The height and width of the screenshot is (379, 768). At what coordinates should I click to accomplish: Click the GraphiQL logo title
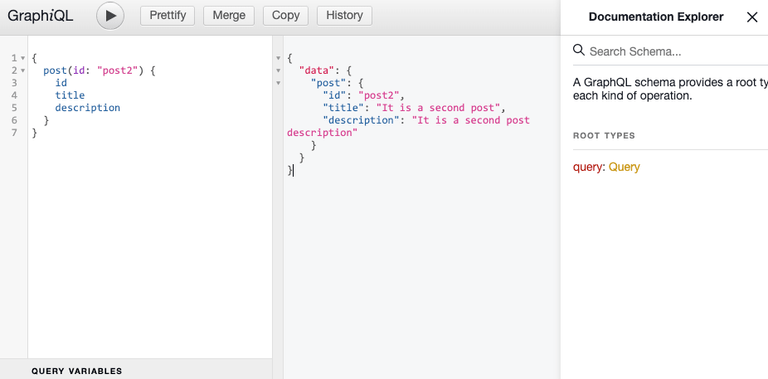tap(40, 16)
